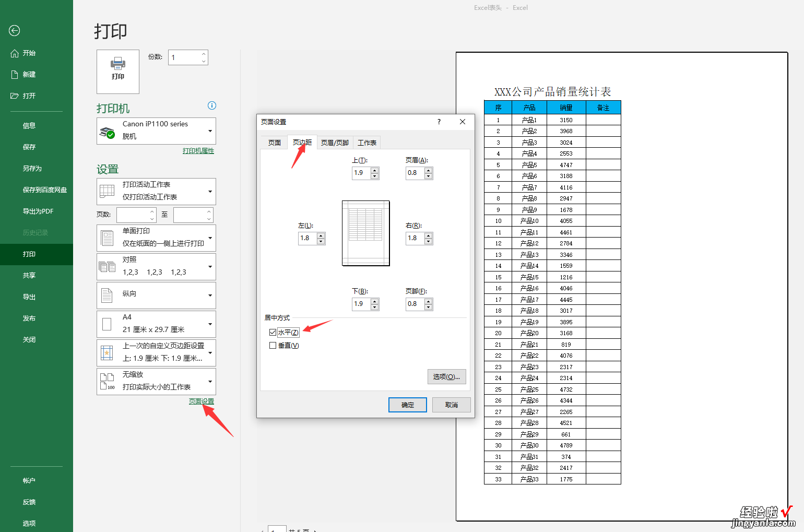The height and width of the screenshot is (532, 804).
Task: Open the 打印机属性 link
Action: (x=198, y=151)
